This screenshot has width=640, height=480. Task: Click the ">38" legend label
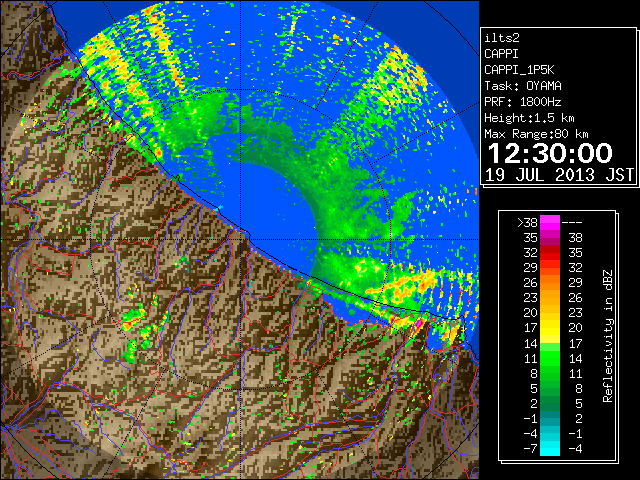tap(527, 223)
